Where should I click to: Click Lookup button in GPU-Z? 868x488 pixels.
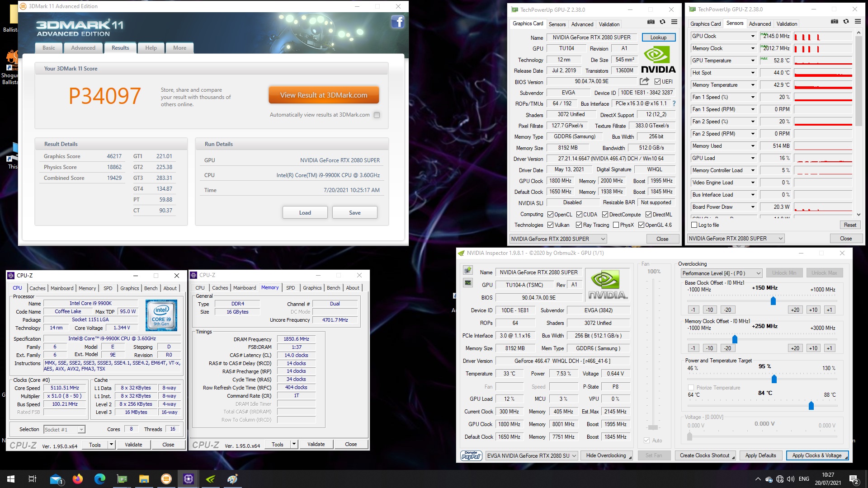pos(659,38)
